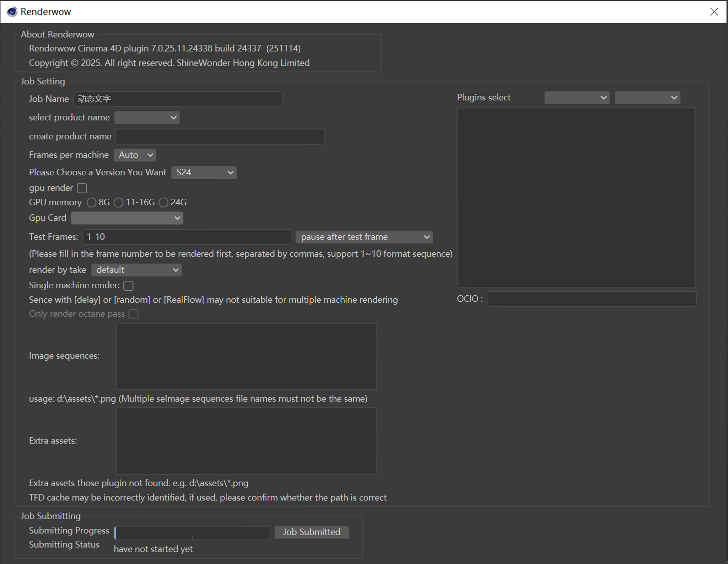Open the pause after test frame dropdown
Viewport: 728px width, 564px height.
point(364,237)
